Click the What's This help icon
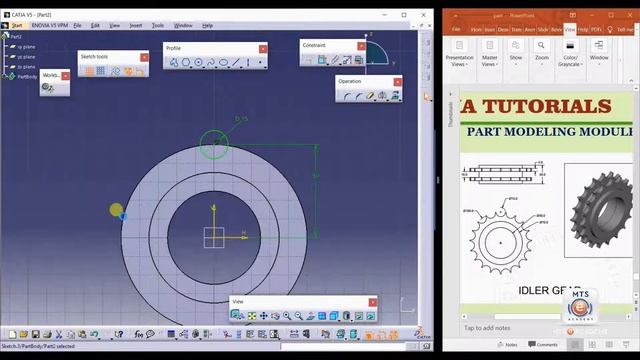The height and width of the screenshot is (360, 640). (x=119, y=335)
